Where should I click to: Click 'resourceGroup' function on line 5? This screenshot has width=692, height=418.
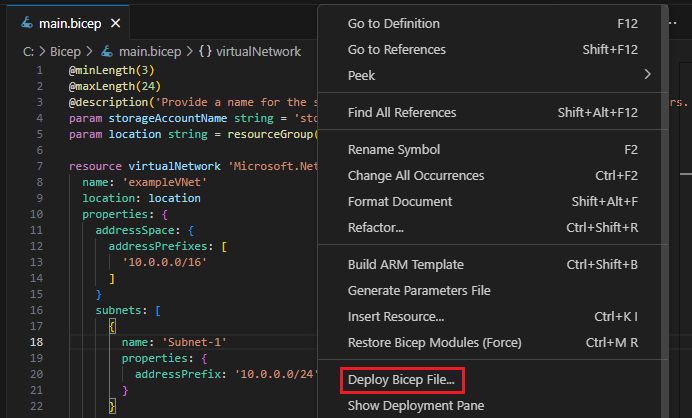click(270, 134)
